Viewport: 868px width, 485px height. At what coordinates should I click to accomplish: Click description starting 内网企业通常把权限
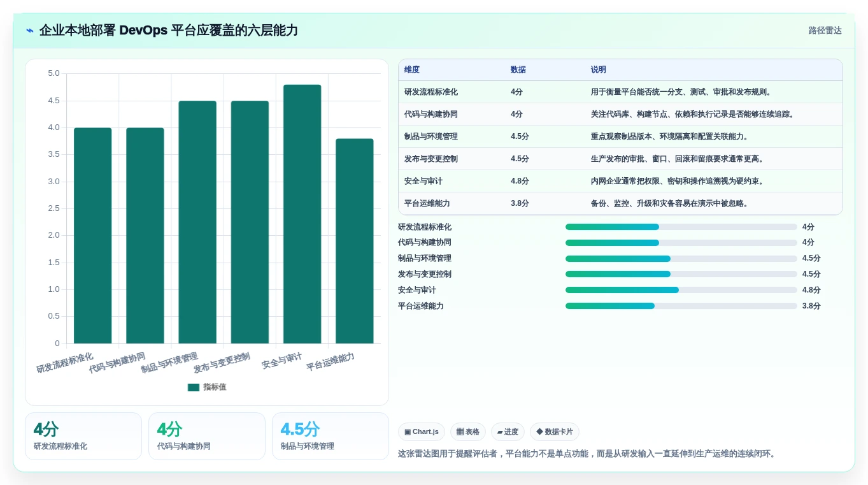click(678, 182)
